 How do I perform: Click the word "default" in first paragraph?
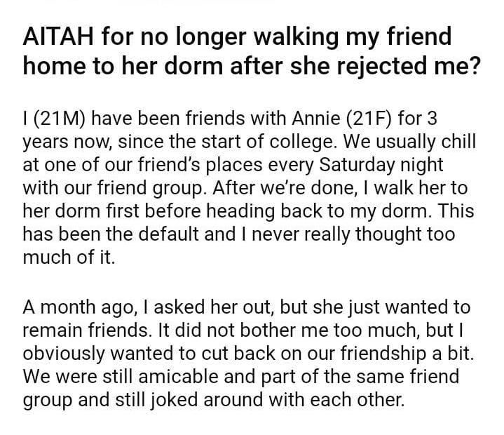pos(163,234)
